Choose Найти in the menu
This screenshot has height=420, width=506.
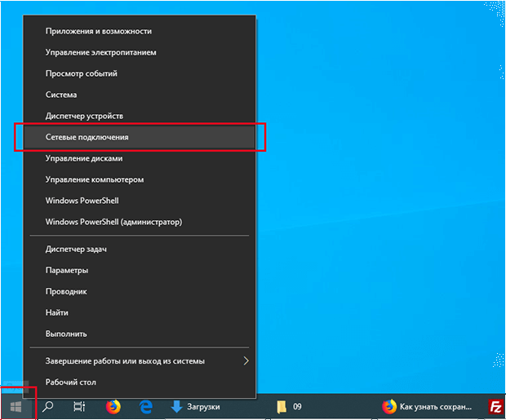click(140, 312)
